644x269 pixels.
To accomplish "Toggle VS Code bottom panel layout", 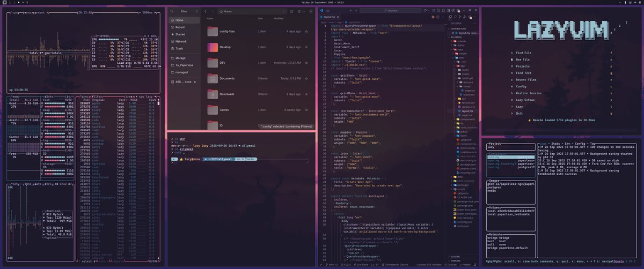I will tap(443, 11).
